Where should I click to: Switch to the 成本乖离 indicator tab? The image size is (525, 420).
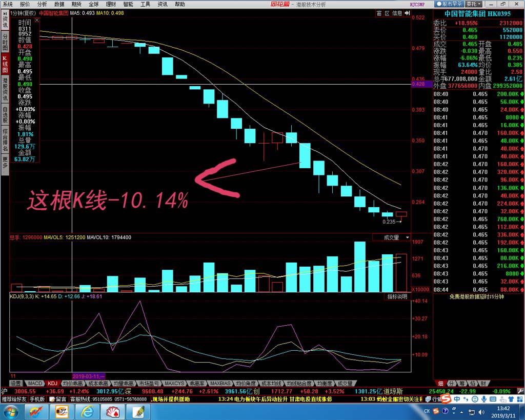click(98, 383)
